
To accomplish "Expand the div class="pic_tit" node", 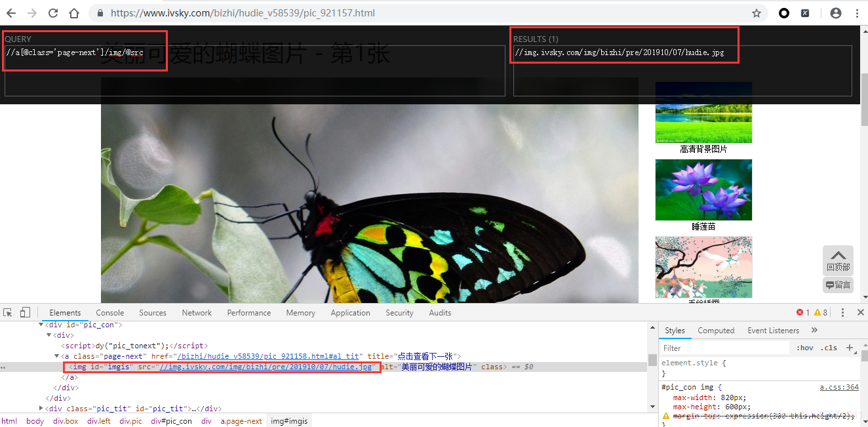I will (41, 409).
